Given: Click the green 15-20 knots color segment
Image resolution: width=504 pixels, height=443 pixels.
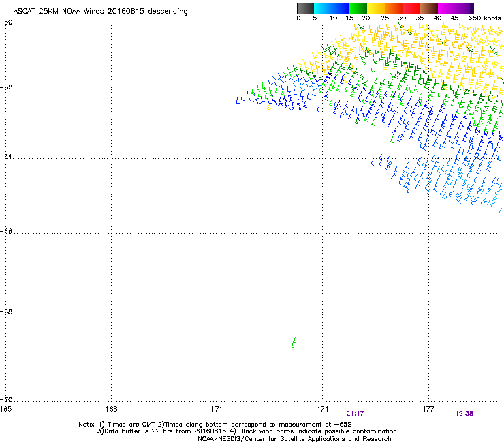Looking at the screenshot, I should pyautogui.click(x=358, y=8).
